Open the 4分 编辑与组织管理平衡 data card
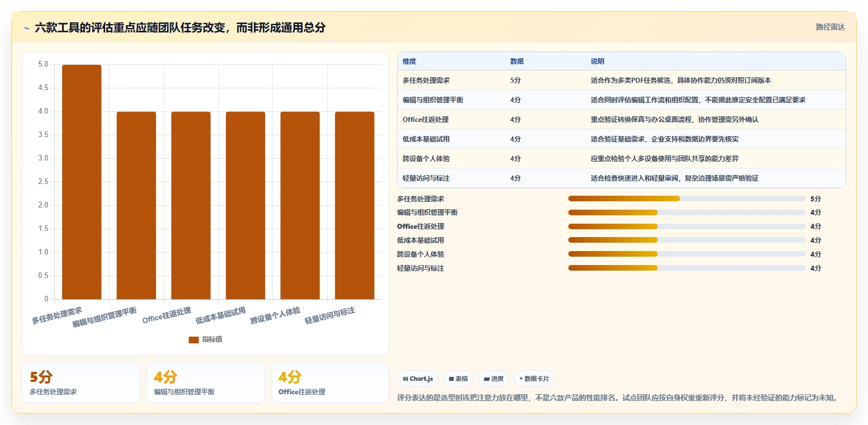Screen dimensions: 868x425 205,382
